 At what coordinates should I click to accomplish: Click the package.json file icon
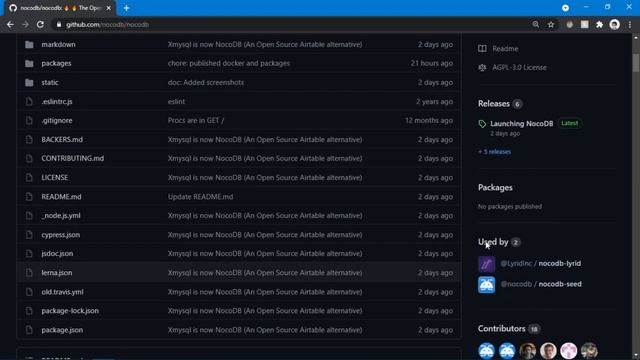[x=29, y=330]
